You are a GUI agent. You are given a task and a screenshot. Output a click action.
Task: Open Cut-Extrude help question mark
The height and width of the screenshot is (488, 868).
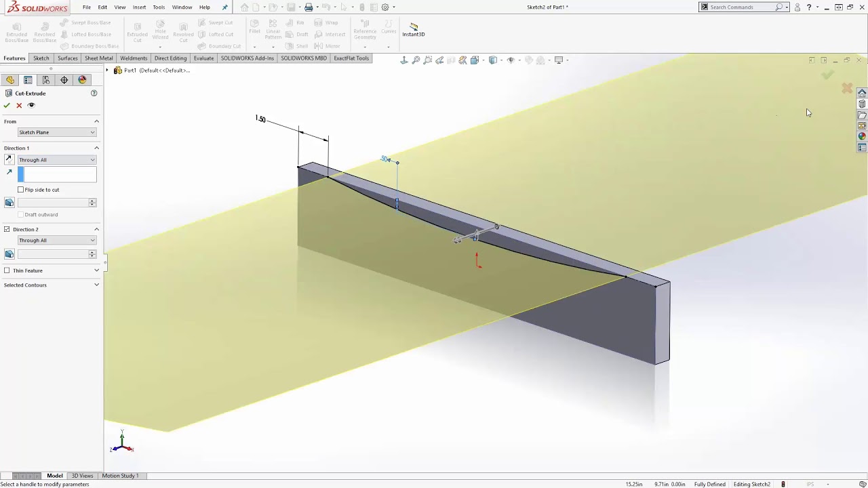point(94,93)
